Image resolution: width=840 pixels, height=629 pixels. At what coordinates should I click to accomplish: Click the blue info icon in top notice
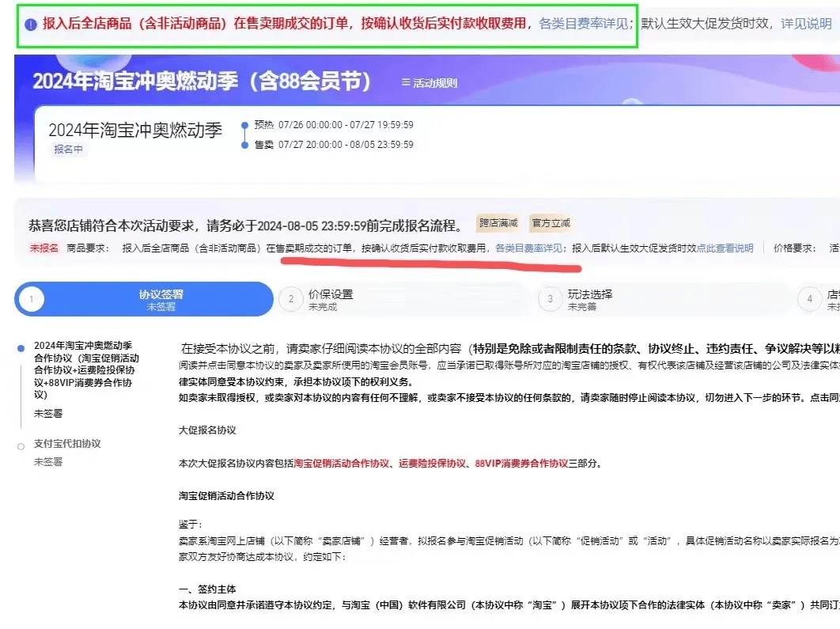[31, 25]
